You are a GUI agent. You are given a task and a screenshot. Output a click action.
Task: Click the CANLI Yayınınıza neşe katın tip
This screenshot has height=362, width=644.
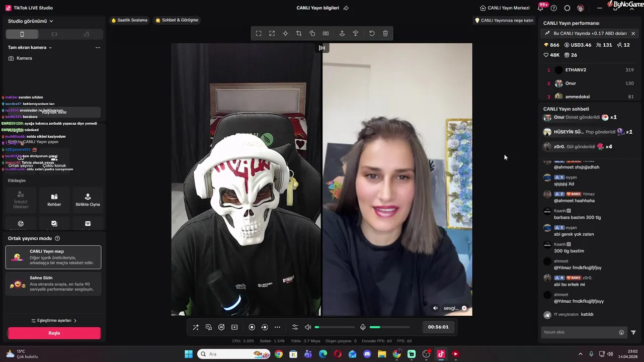(504, 21)
